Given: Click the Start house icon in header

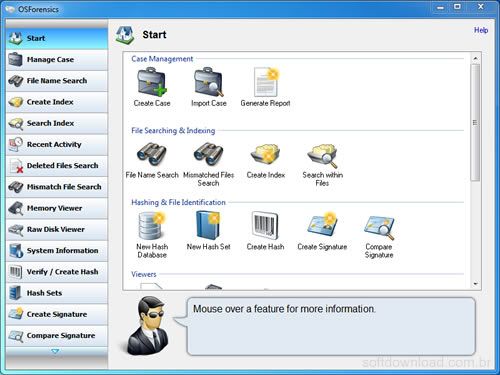Looking at the screenshot, I should coord(125,35).
